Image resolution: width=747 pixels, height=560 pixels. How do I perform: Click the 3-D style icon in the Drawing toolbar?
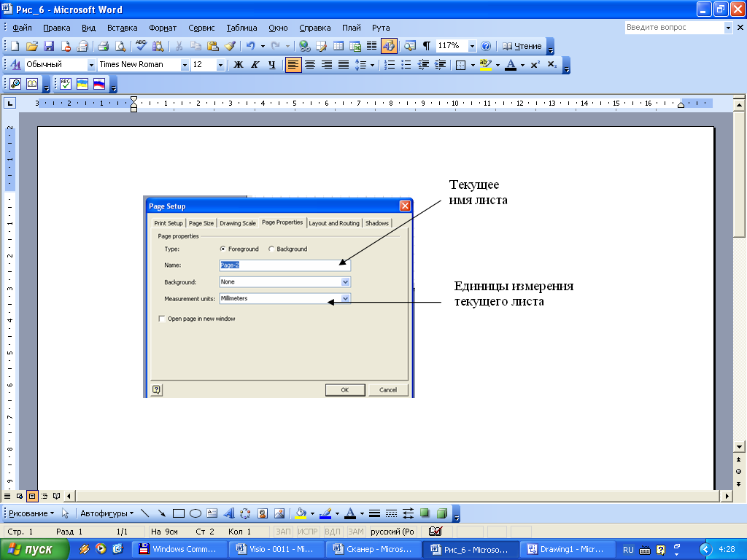coord(442,513)
